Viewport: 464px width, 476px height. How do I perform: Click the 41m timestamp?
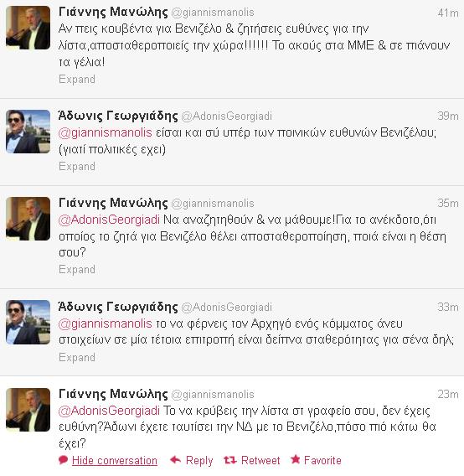click(x=448, y=13)
